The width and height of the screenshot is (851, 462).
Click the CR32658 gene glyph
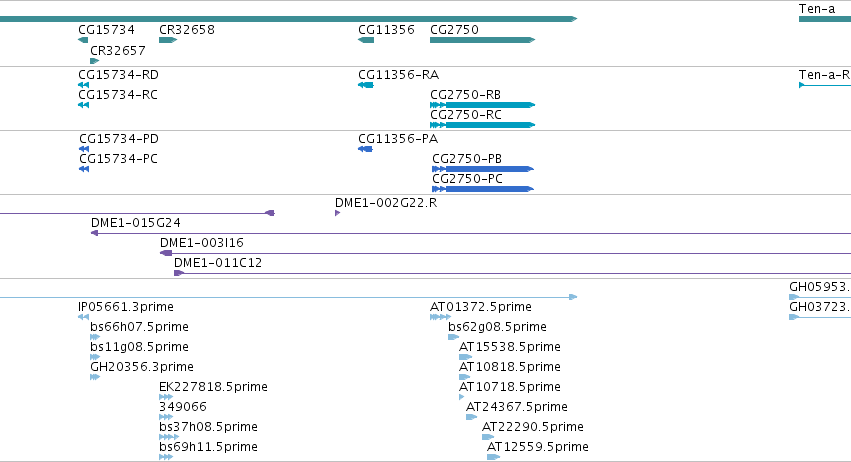pyautogui.click(x=168, y=40)
